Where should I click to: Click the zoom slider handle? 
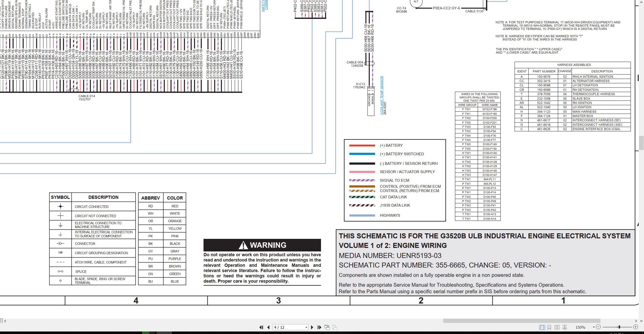[619, 327]
